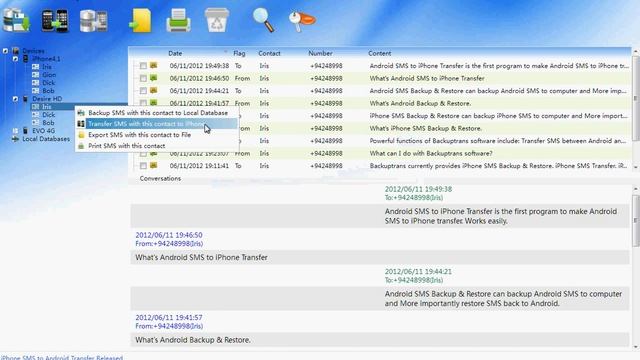Click the Conversations pane vertical scrollbar thumb
The width and height of the screenshot is (640, 360).
pyautogui.click(x=636, y=220)
